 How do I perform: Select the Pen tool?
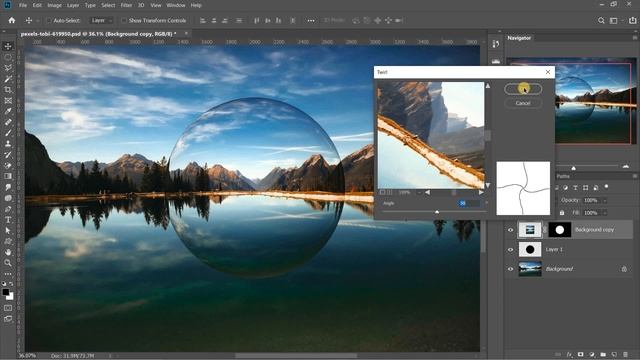[8, 209]
